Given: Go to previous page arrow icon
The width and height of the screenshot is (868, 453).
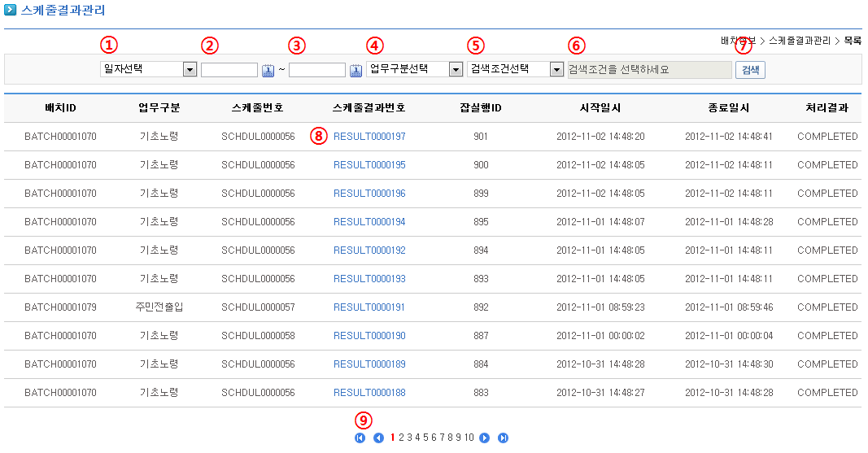Looking at the screenshot, I should click(x=378, y=438).
